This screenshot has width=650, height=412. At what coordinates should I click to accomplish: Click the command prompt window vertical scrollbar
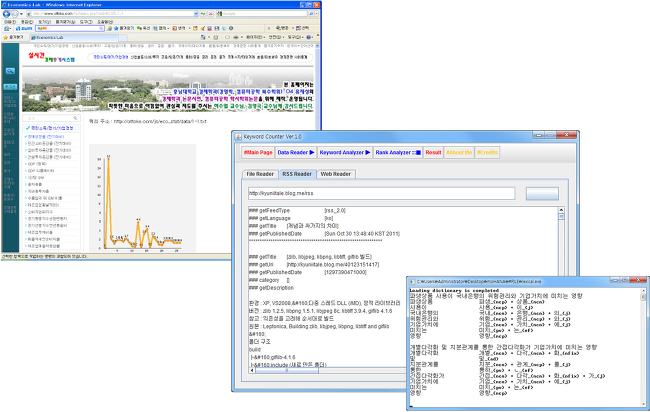pyautogui.click(x=643, y=347)
